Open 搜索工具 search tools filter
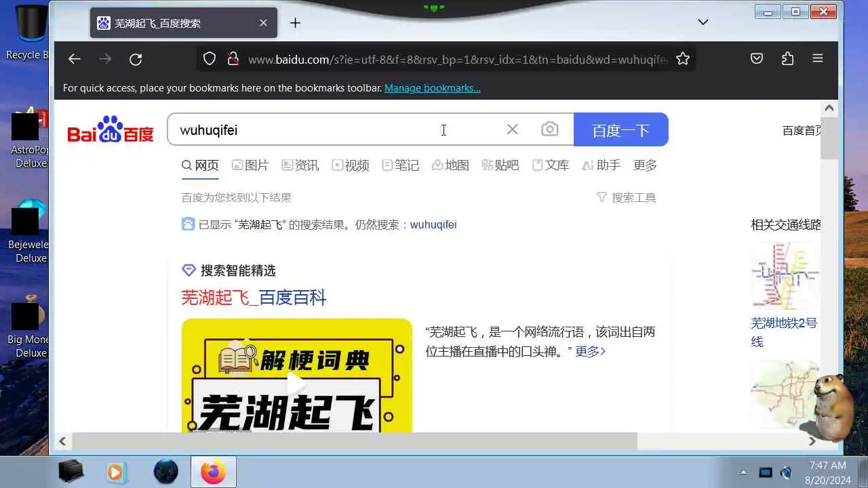The width and height of the screenshot is (868, 488). click(x=627, y=198)
